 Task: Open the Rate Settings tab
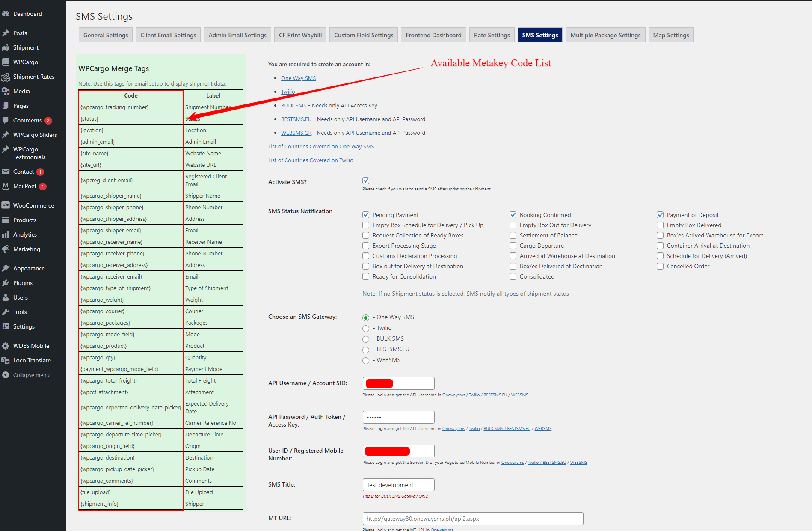click(x=492, y=35)
